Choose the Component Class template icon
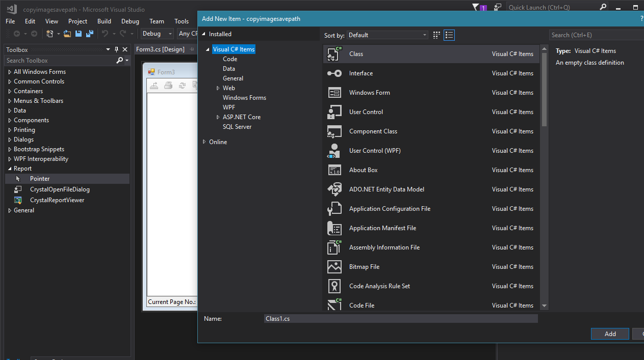Image resolution: width=644 pixels, height=360 pixels. point(334,131)
